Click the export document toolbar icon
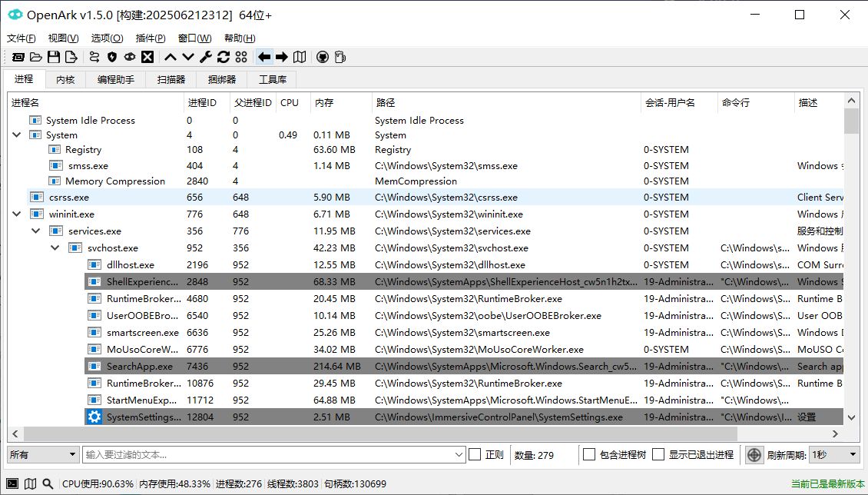 [x=71, y=57]
